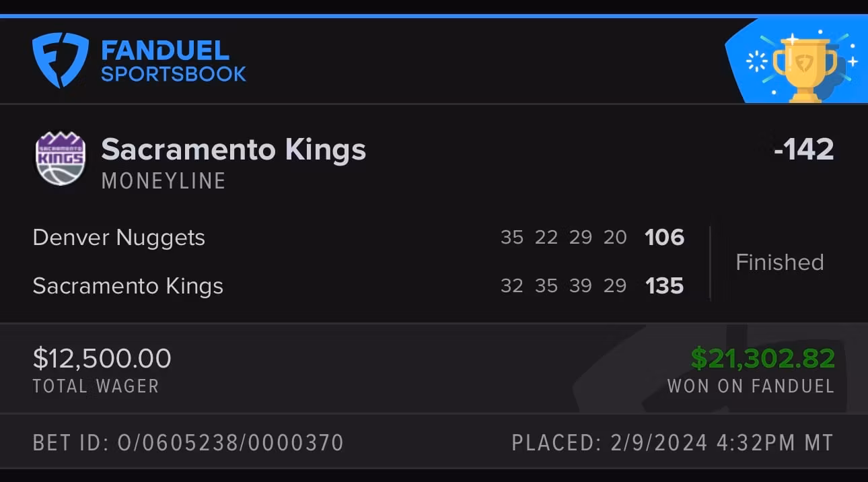Click the FanDuel shield logo icon
Viewport: 868px width, 482px height.
click(x=60, y=61)
